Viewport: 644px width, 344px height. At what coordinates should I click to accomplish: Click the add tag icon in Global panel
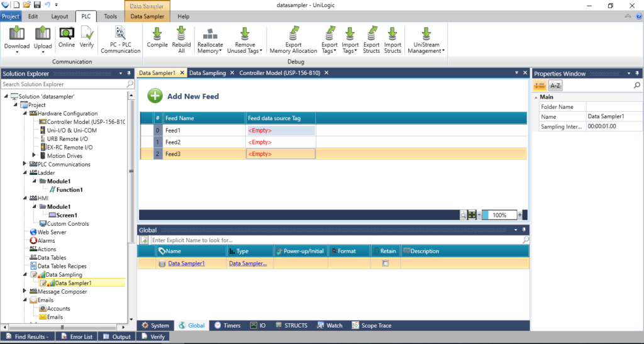144,240
